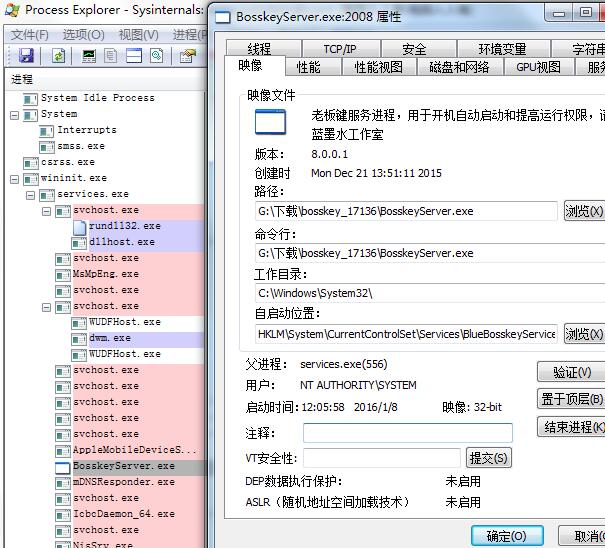
Task: Collapse the System process tree node
Action: 14,114
